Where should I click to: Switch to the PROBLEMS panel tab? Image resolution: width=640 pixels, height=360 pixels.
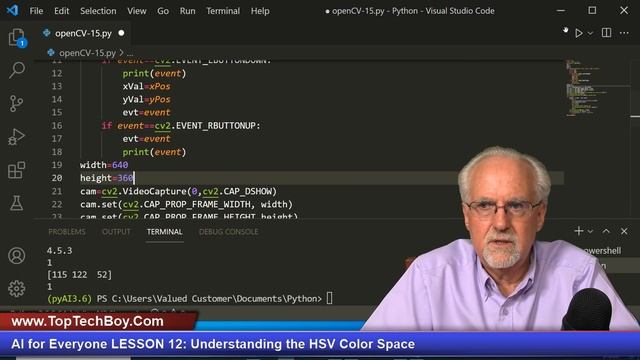coord(67,232)
